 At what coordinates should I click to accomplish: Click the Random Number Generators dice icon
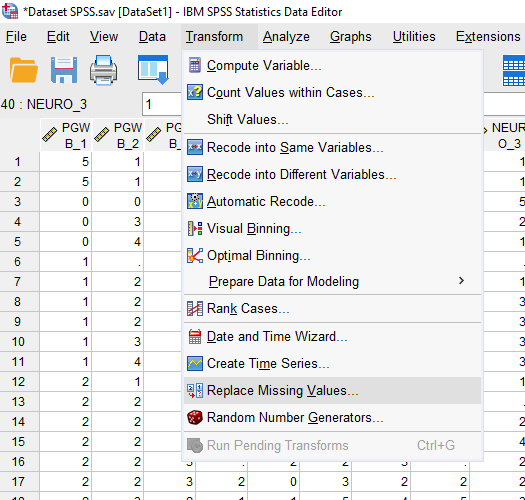pos(195,418)
